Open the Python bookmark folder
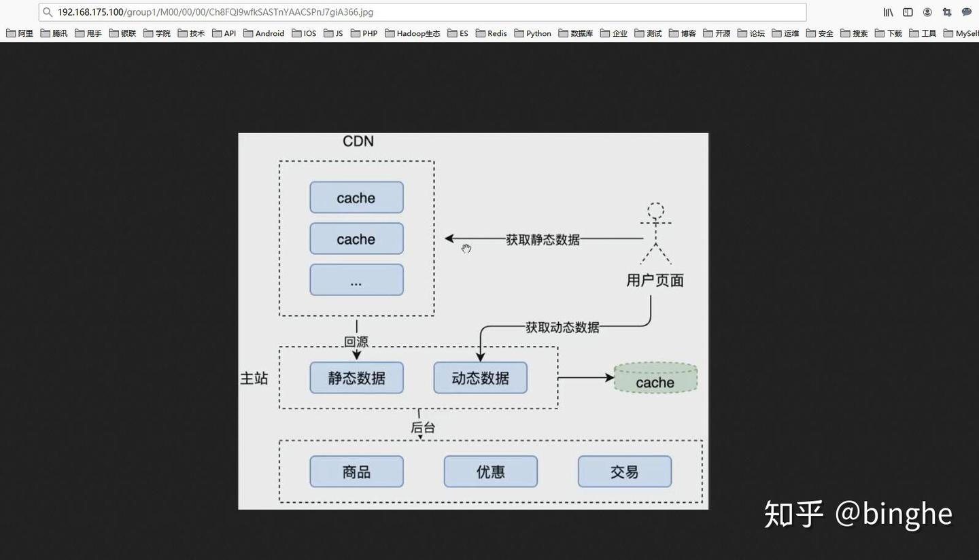 (533, 33)
